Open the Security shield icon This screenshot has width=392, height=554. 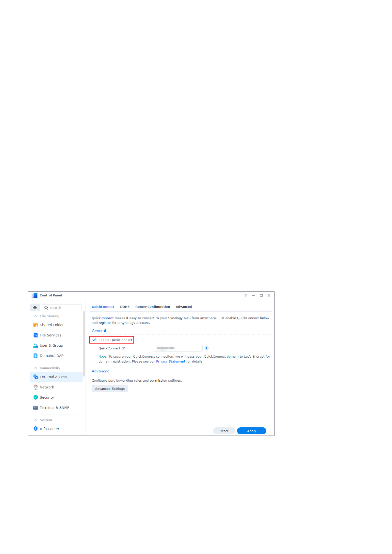click(x=36, y=397)
